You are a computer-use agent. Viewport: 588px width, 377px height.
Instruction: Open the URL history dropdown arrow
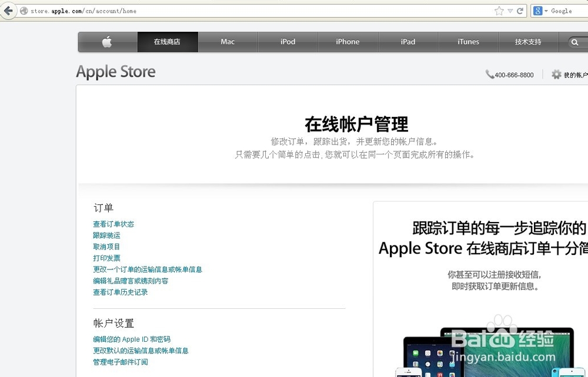click(x=510, y=11)
